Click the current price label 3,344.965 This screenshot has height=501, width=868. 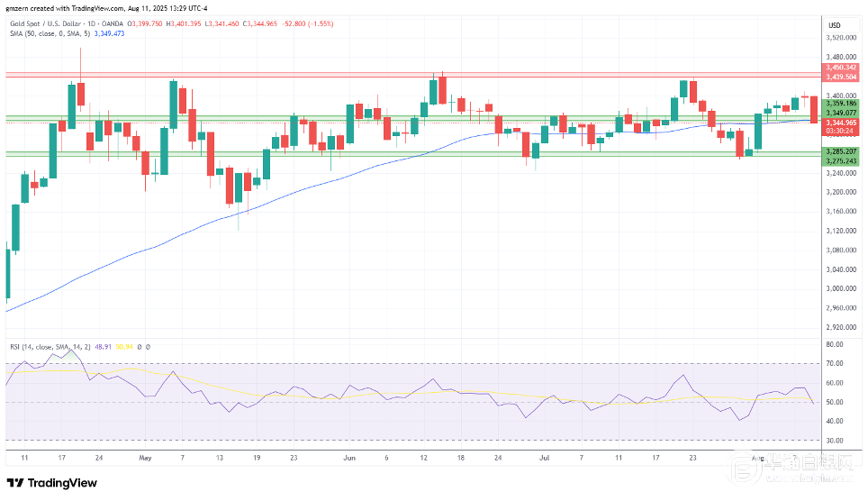pyautogui.click(x=841, y=123)
